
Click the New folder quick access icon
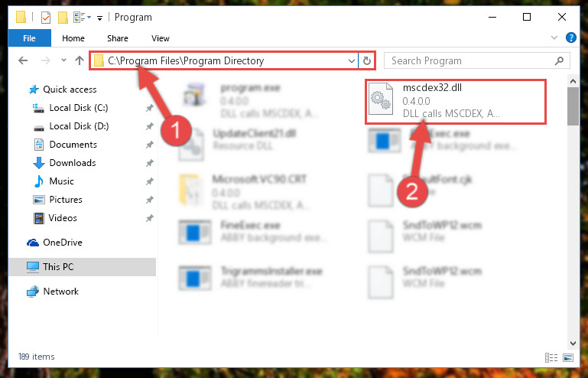(63, 18)
